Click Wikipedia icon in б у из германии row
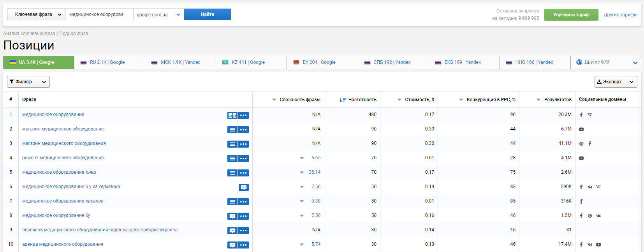This screenshot has width=644, height=252. [598, 187]
